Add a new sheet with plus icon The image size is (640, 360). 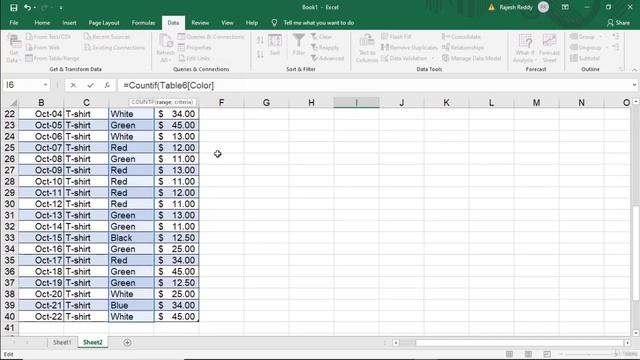127,342
